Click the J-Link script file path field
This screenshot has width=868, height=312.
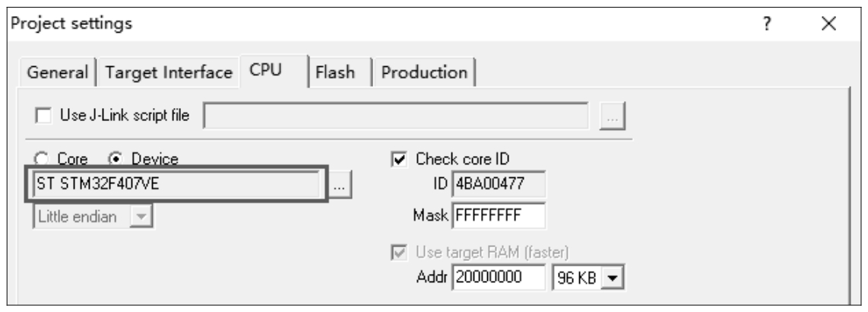click(395, 116)
